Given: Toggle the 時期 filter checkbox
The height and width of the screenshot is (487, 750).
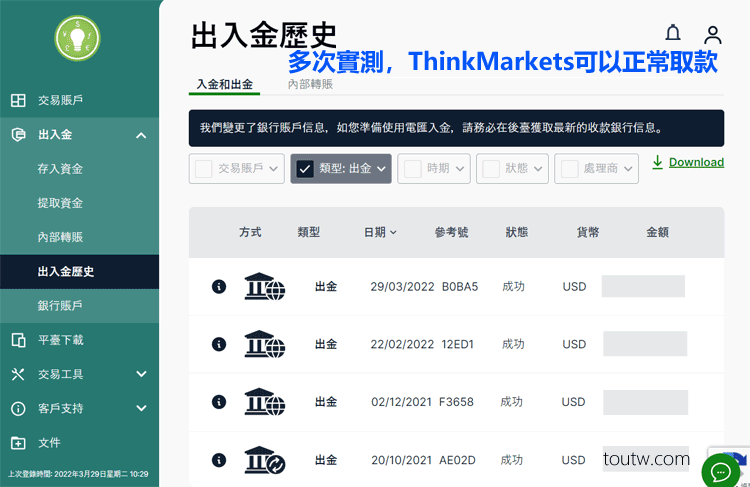Looking at the screenshot, I should pyautogui.click(x=412, y=169).
